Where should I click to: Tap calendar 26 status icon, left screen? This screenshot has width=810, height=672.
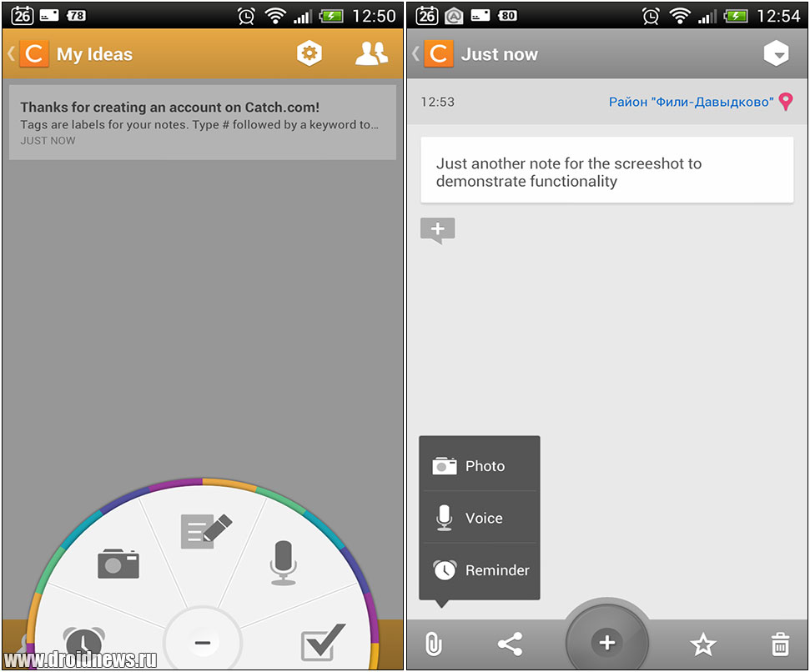23,16
